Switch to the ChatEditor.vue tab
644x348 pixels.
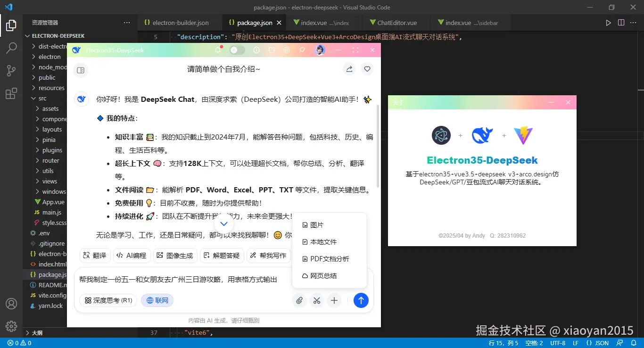396,22
